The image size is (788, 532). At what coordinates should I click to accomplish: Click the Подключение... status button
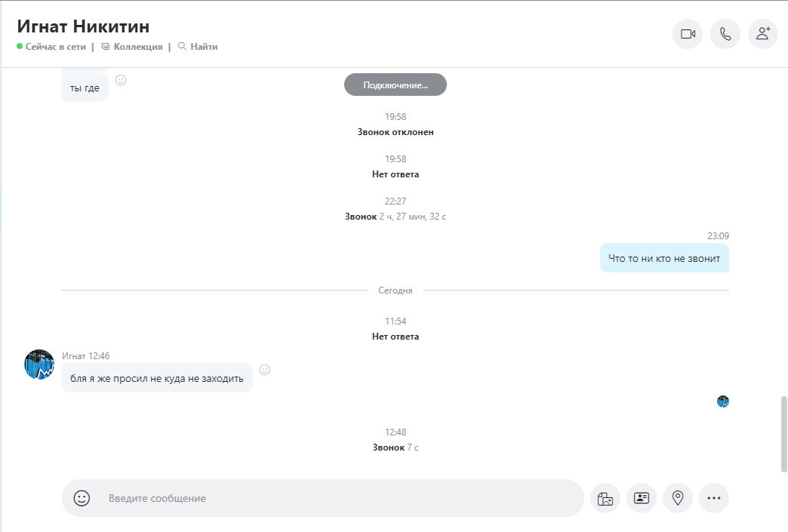396,85
